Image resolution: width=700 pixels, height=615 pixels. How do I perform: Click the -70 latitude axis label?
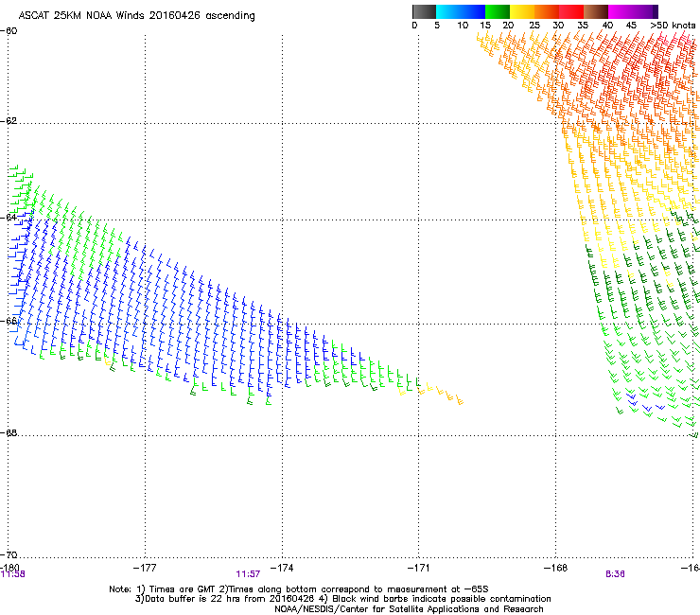point(9,554)
